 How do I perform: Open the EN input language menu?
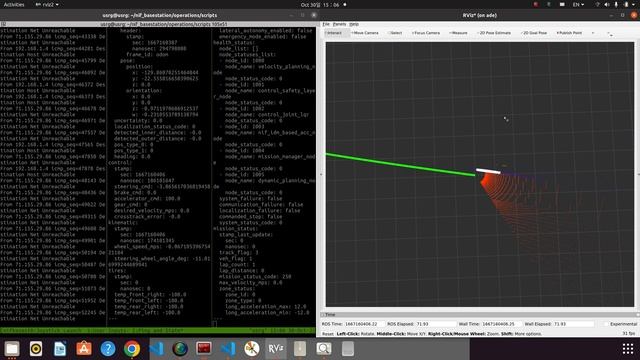(x=578, y=4)
